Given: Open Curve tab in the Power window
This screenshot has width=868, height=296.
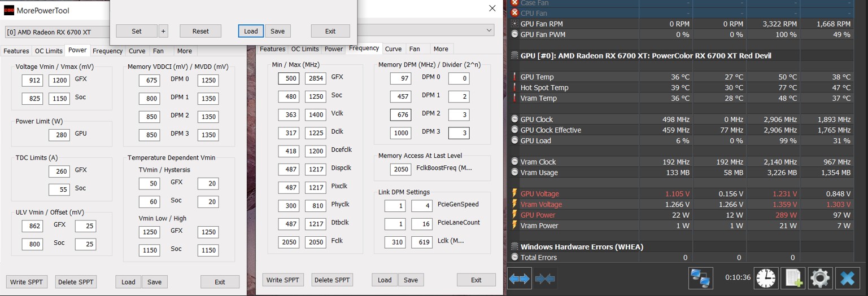Looking at the screenshot, I should tap(137, 51).
